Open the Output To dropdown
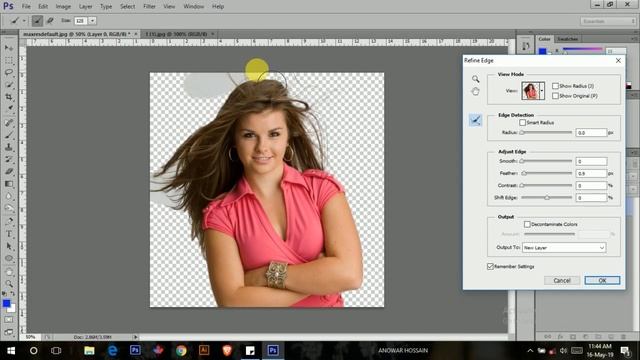The height and width of the screenshot is (360, 640). click(x=564, y=247)
